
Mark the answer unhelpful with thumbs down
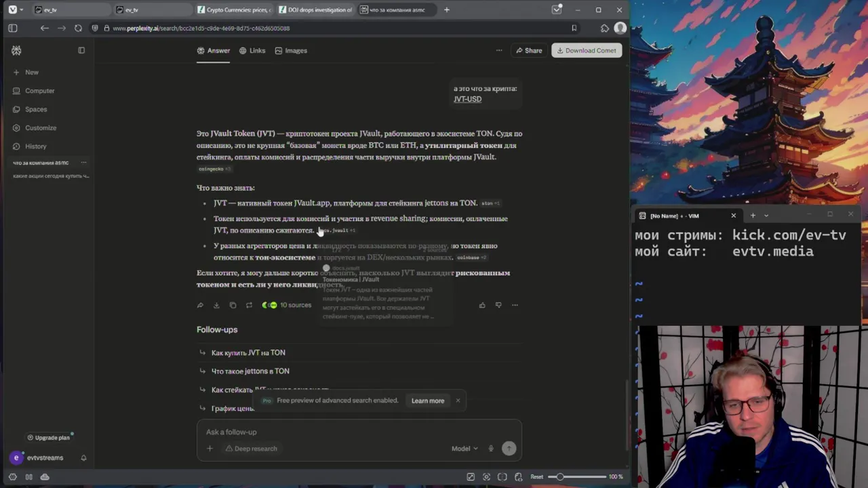(498, 305)
